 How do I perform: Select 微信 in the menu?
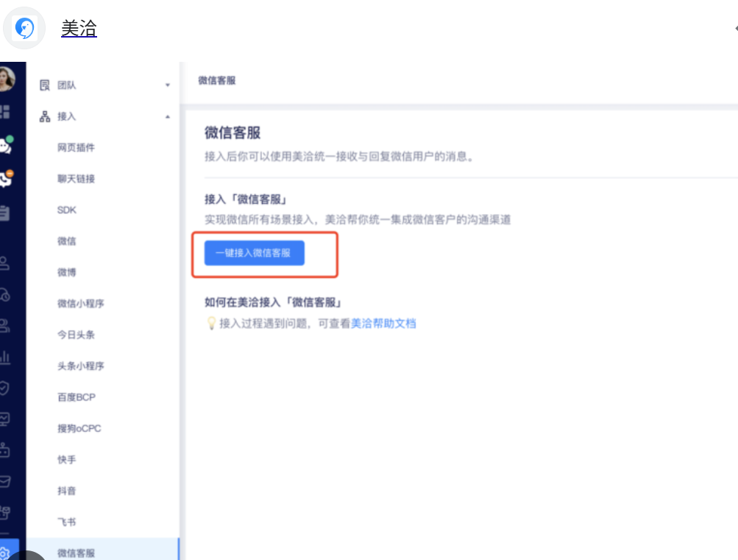(66, 241)
